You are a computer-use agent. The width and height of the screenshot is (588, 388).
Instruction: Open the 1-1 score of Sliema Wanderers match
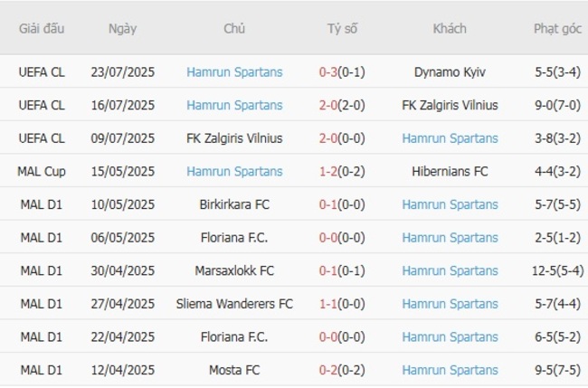point(328,304)
